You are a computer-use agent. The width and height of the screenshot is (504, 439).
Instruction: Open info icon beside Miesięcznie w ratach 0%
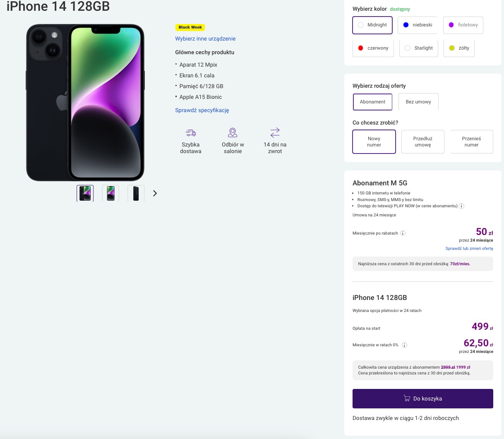click(x=404, y=345)
